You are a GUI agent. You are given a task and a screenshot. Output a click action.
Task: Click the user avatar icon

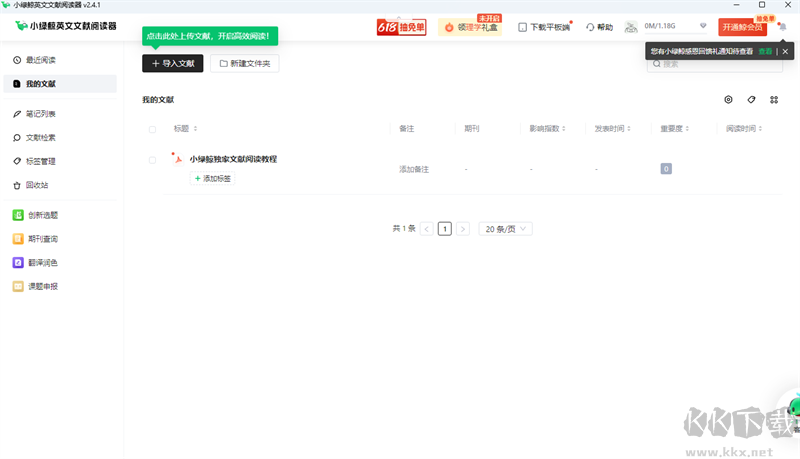click(631, 27)
